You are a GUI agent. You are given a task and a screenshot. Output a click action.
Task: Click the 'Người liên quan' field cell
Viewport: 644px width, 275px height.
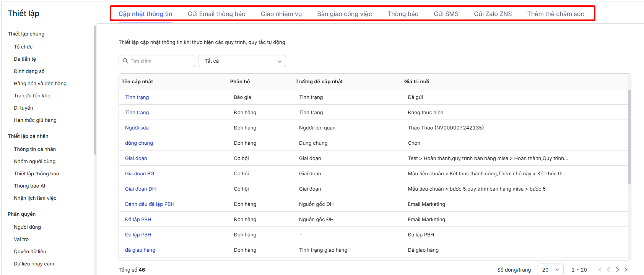(317, 128)
